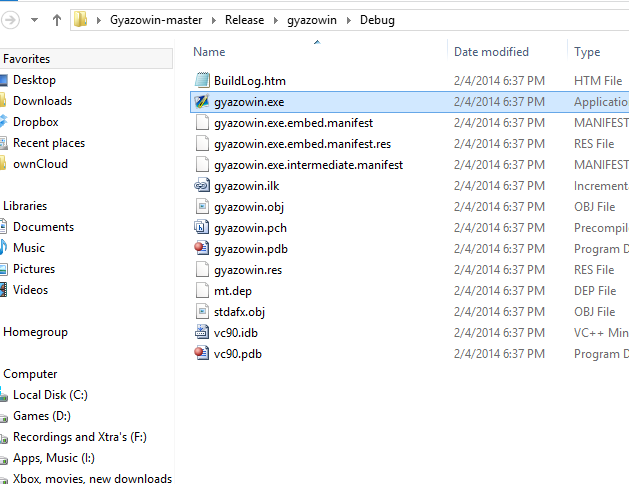Sort files by Name column header
The height and width of the screenshot is (484, 629).
click(209, 52)
